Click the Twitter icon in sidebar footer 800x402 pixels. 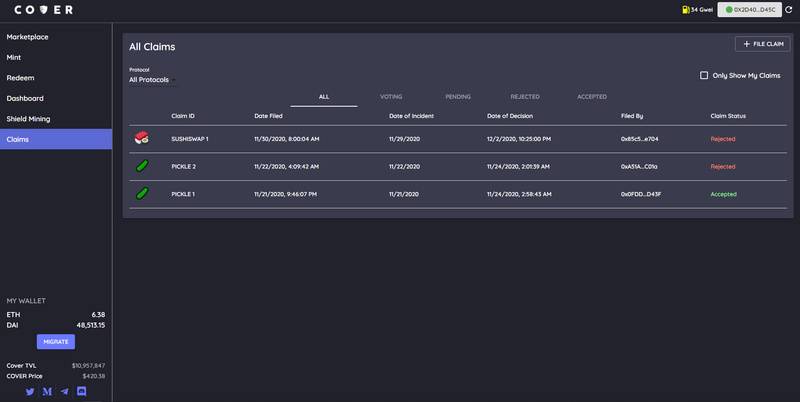click(30, 392)
